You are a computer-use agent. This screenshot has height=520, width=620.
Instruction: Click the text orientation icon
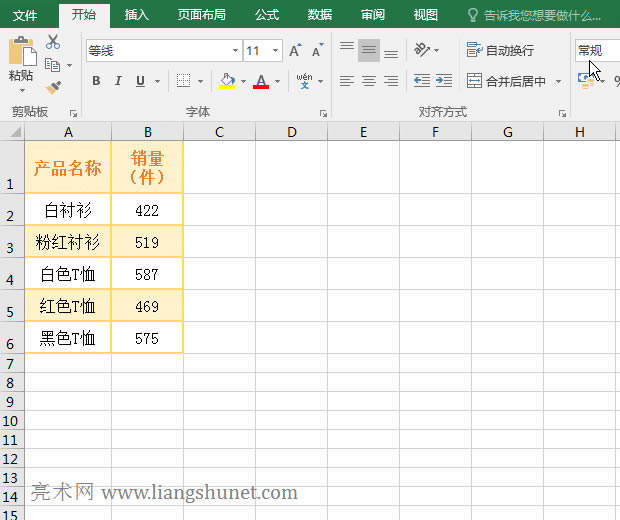(423, 50)
